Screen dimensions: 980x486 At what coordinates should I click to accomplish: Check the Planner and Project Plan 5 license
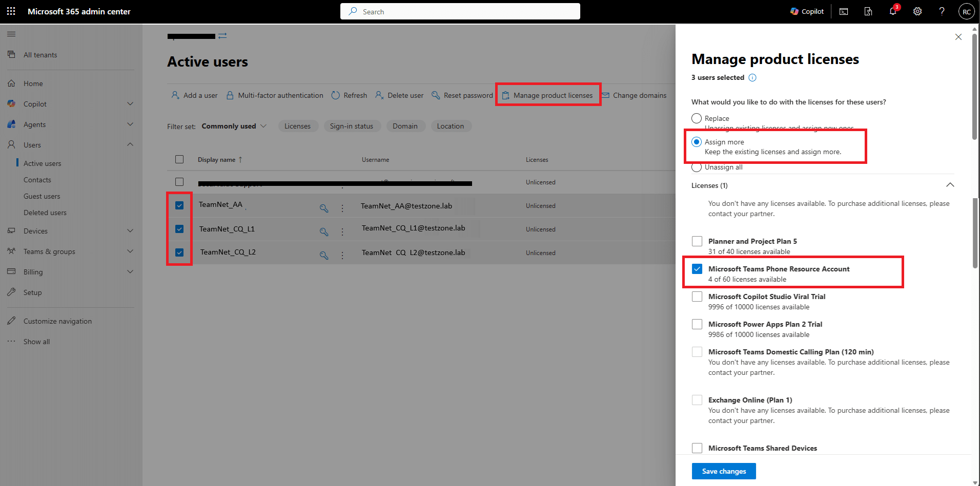point(697,241)
